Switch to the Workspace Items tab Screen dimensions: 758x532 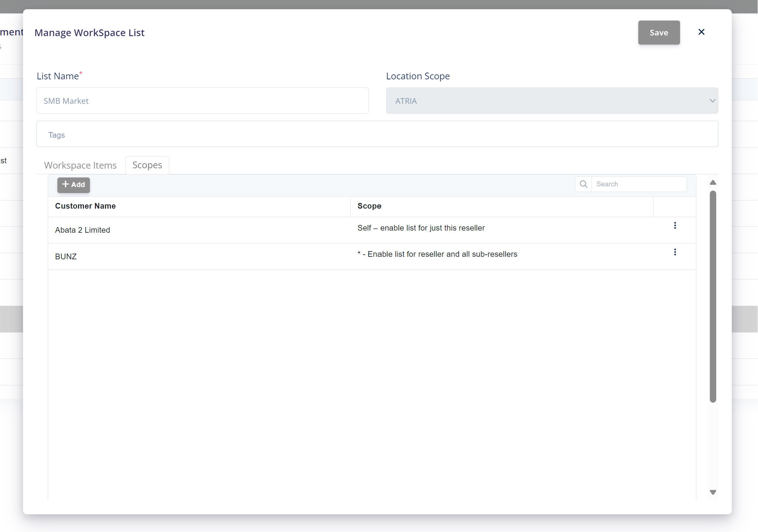click(x=80, y=165)
